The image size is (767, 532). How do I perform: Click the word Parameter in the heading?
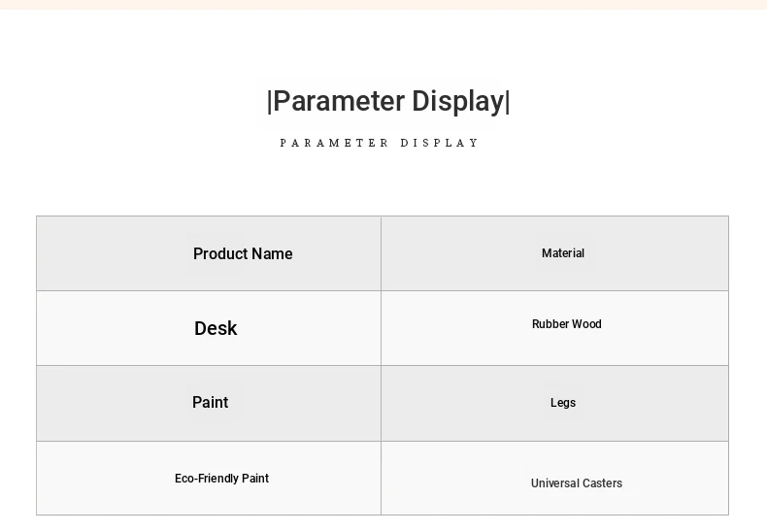coord(339,101)
